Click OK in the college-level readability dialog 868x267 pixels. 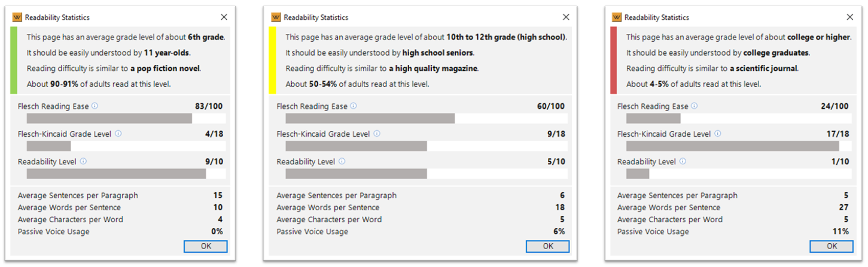pos(832,246)
